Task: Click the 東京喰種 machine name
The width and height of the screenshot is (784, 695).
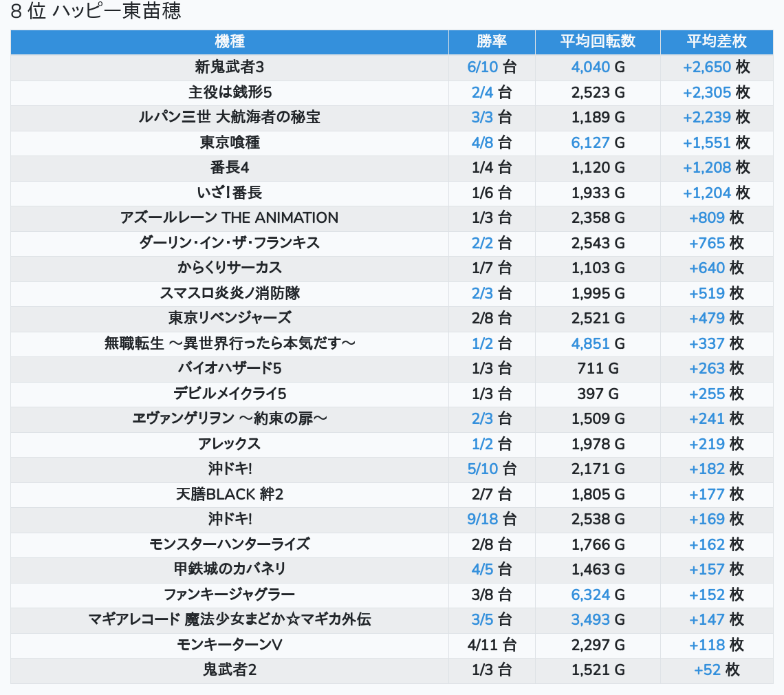Action: pos(229,143)
